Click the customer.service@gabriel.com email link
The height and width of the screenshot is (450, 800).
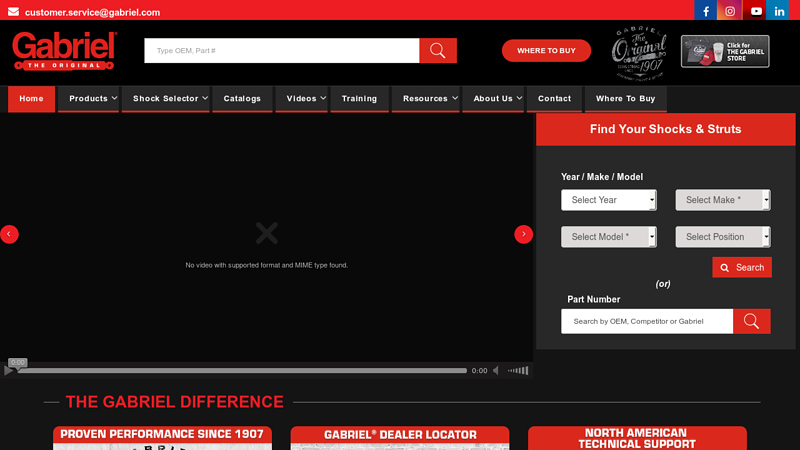92,12
